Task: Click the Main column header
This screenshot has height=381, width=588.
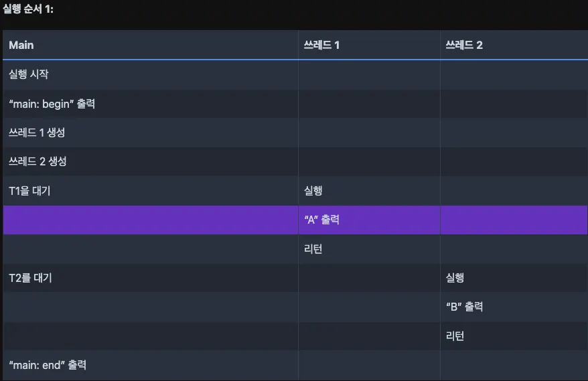Action: click(151, 45)
